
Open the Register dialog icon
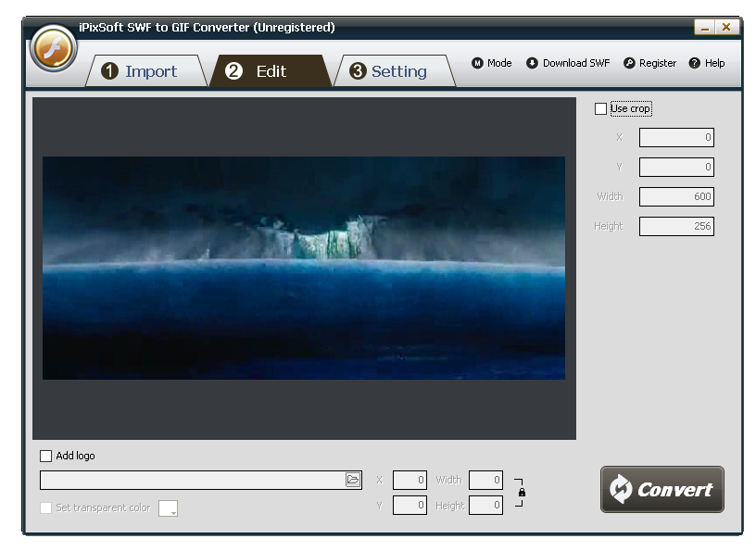tap(629, 63)
